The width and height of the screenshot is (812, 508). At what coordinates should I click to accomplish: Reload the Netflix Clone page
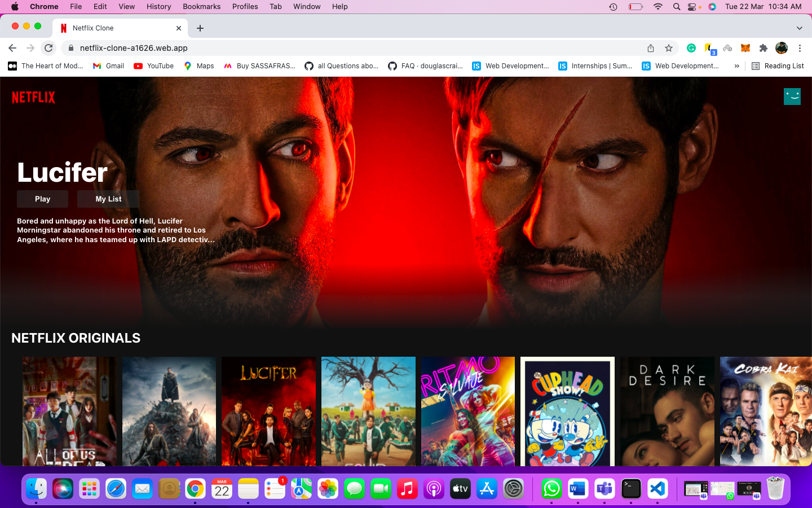point(48,48)
